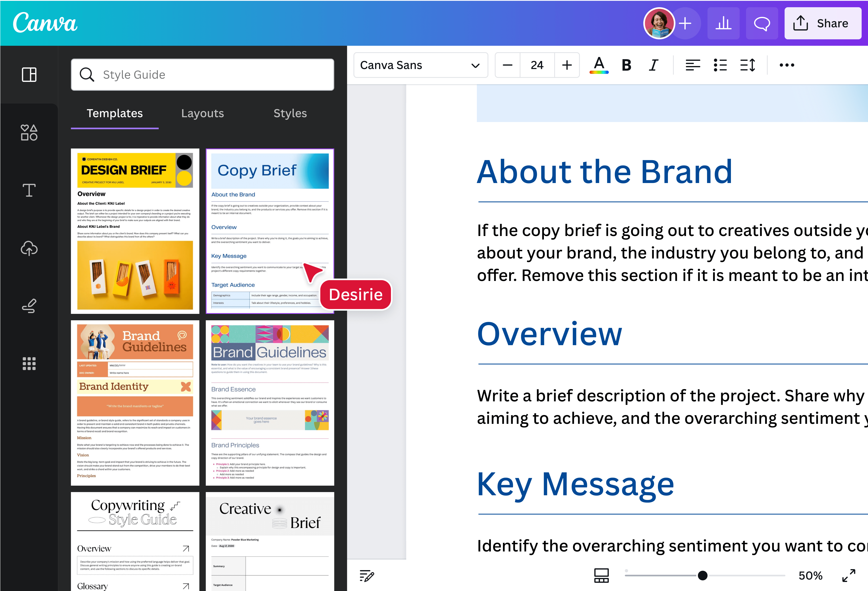Click the Share button

pyautogui.click(x=823, y=23)
